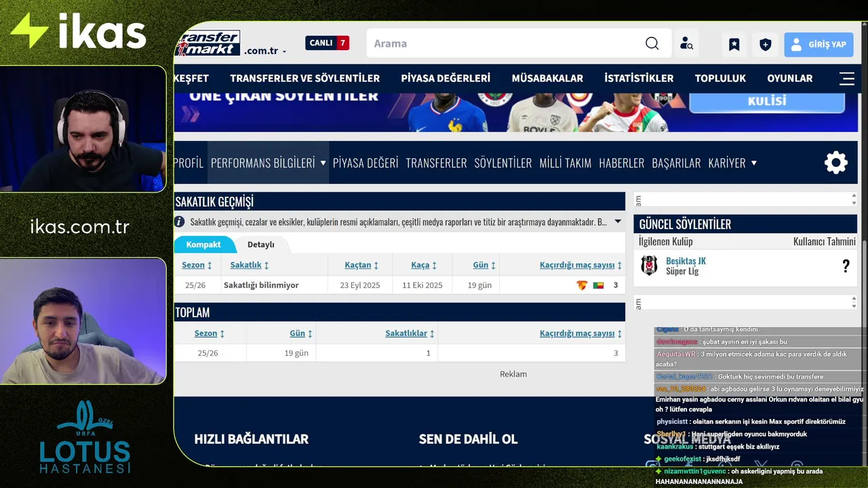
Task: Sort injury table by Sakatlık
Action: tap(250, 265)
